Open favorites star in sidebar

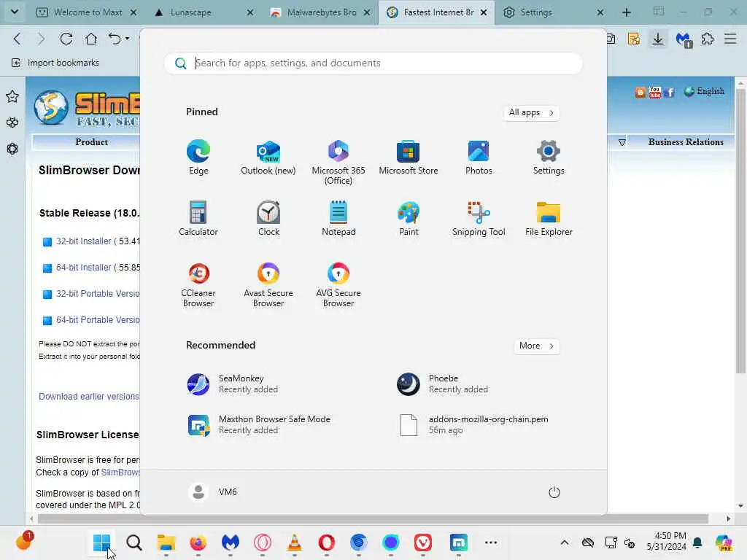pos(12,97)
